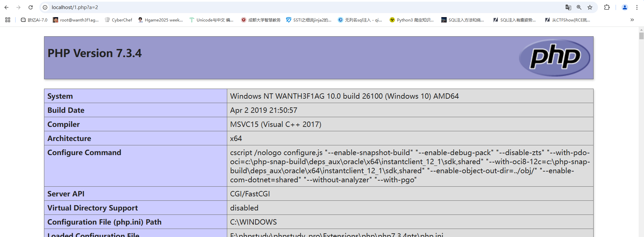
Task: Select the Build Date label
Action: coord(66,110)
